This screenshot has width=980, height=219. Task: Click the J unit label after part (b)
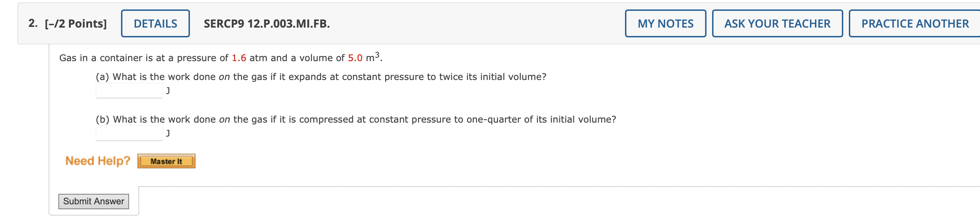click(x=168, y=133)
